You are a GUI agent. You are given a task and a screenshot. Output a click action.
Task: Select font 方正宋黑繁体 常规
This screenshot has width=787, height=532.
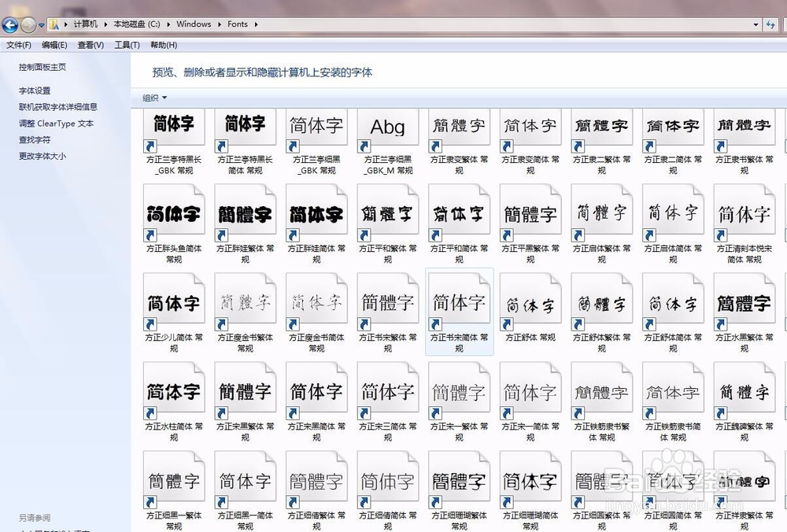coord(245,401)
